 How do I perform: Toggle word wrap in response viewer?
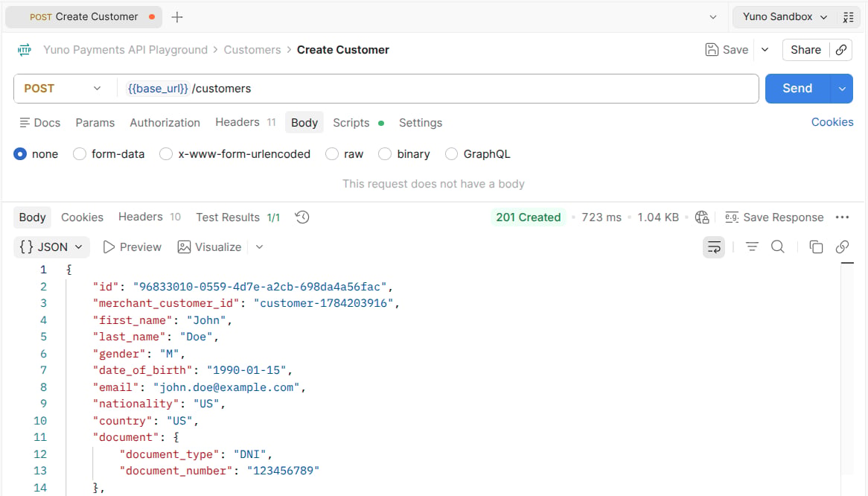[714, 247]
